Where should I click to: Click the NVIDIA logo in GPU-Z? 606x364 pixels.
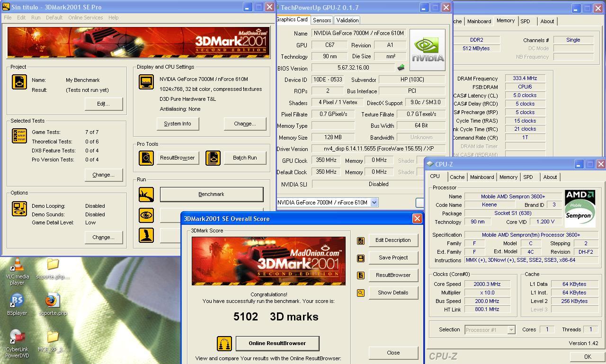click(x=428, y=50)
